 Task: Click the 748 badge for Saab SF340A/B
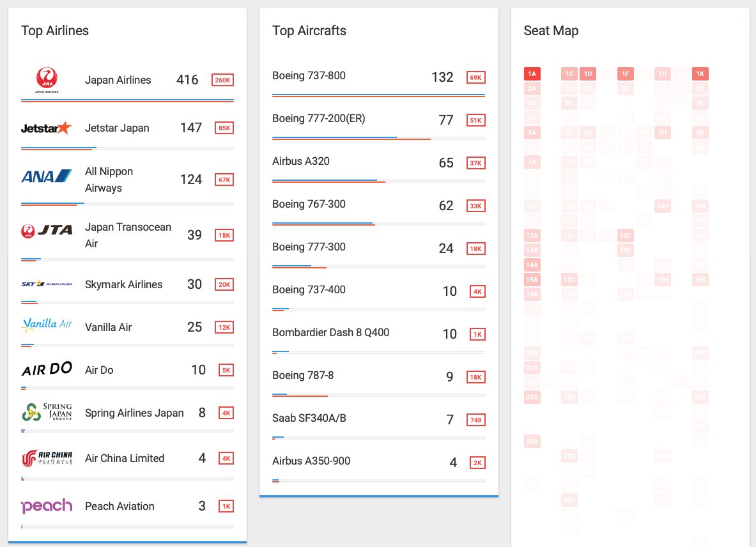476,420
